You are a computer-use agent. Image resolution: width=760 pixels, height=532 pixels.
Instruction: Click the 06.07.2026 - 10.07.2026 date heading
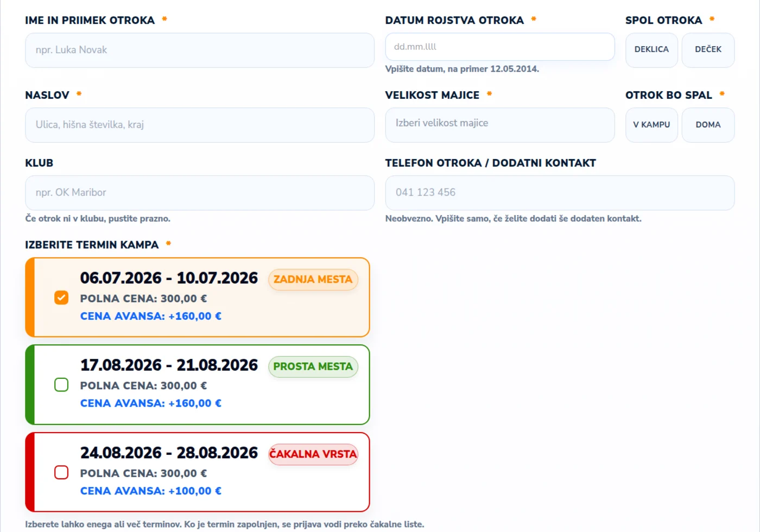pyautogui.click(x=169, y=278)
